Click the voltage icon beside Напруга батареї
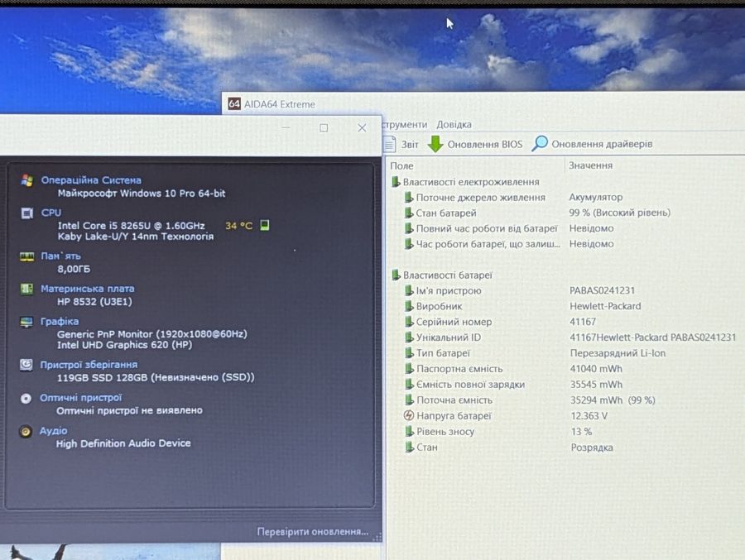The width and height of the screenshot is (745, 560). (x=409, y=415)
